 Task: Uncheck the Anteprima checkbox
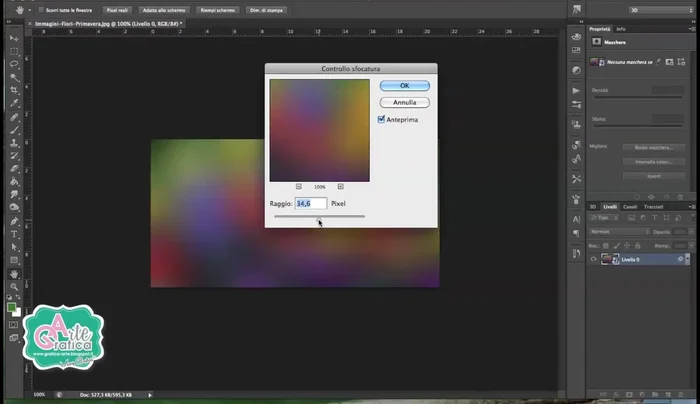381,119
